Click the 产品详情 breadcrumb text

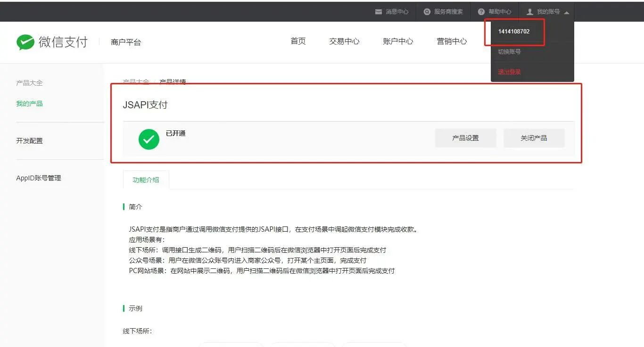pyautogui.click(x=173, y=82)
